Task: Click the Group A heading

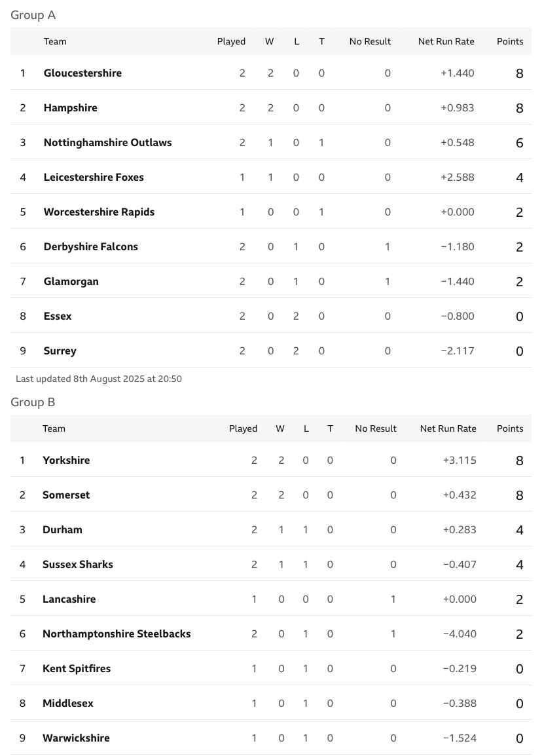Action: pyautogui.click(x=33, y=15)
